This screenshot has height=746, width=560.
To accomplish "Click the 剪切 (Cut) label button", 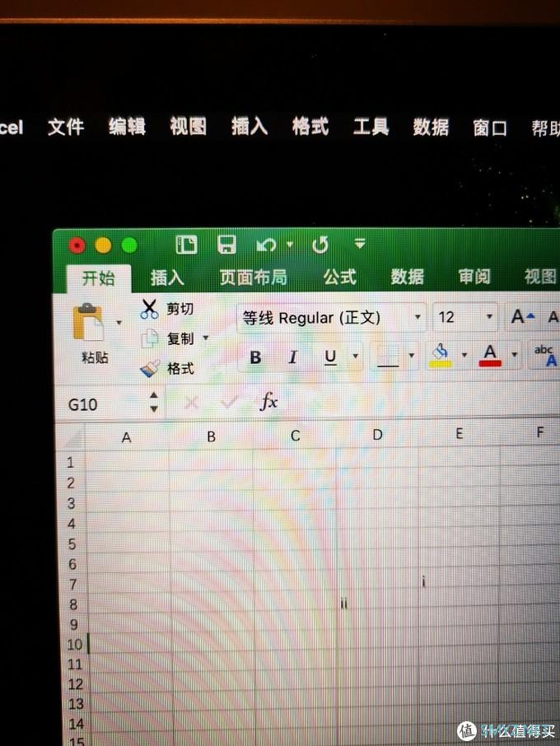I will 180,309.
